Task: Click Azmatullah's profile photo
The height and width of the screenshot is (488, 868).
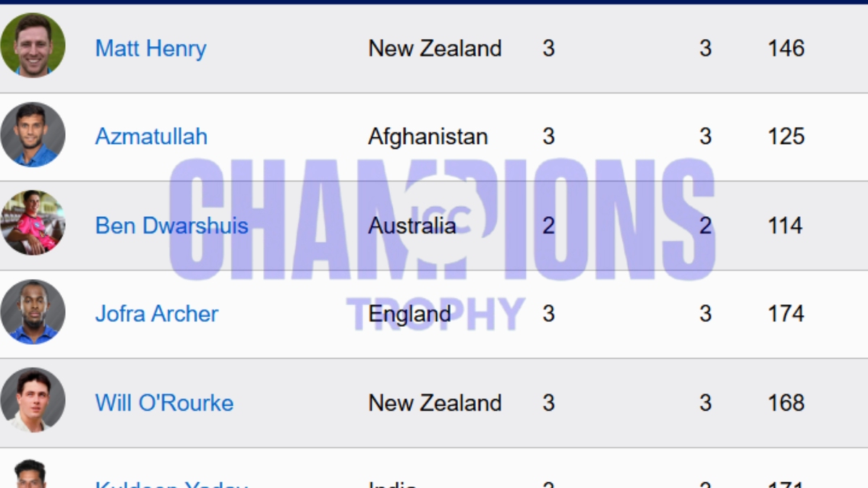Action: click(33, 134)
